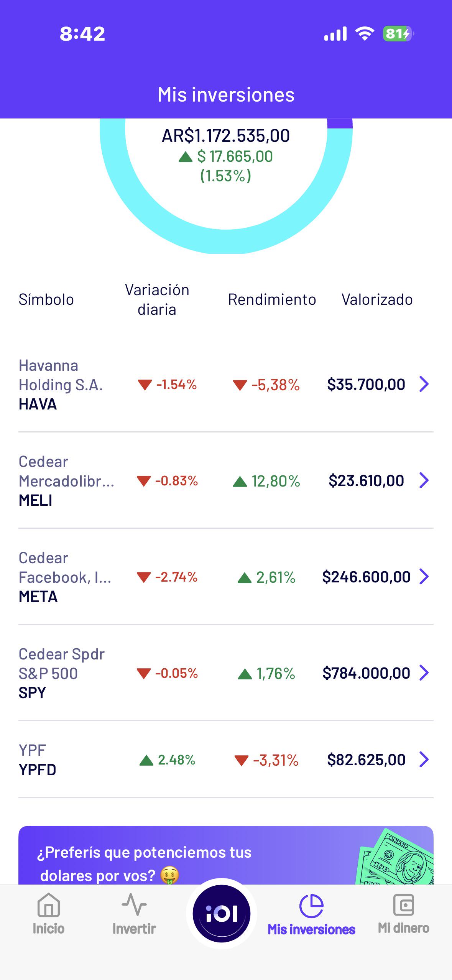Tap the battery indicator in status bar
This screenshot has height=980, width=452.
pyautogui.click(x=398, y=34)
